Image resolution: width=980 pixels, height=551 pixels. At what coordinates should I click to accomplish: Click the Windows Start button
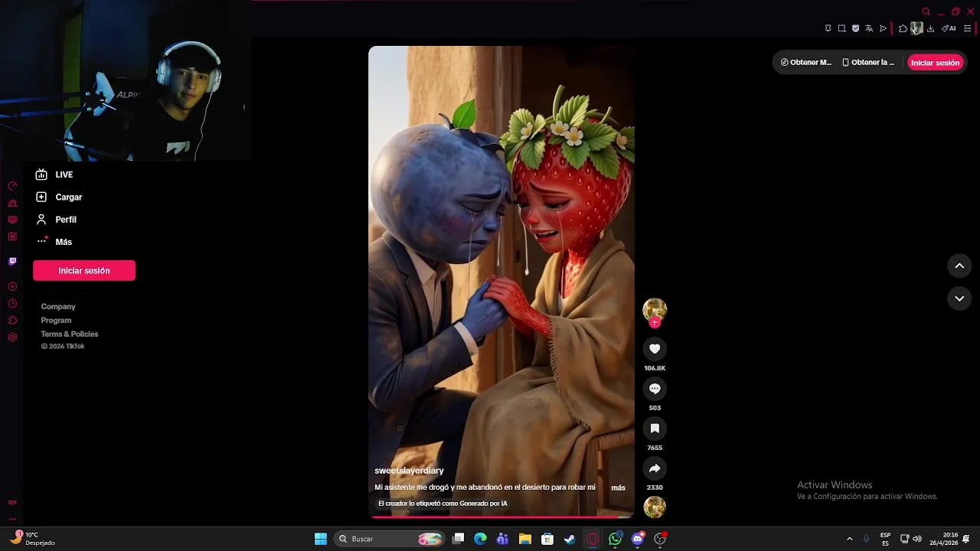(321, 539)
